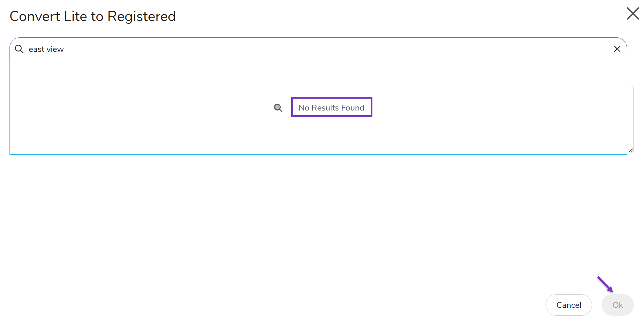644x319 pixels.
Task: Click the word "east" in the search box
Action: [36, 49]
